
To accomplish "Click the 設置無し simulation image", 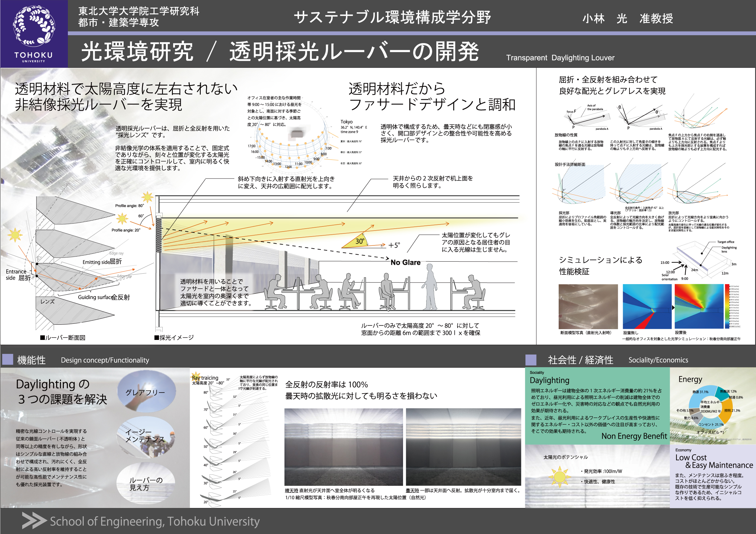I will (647, 307).
